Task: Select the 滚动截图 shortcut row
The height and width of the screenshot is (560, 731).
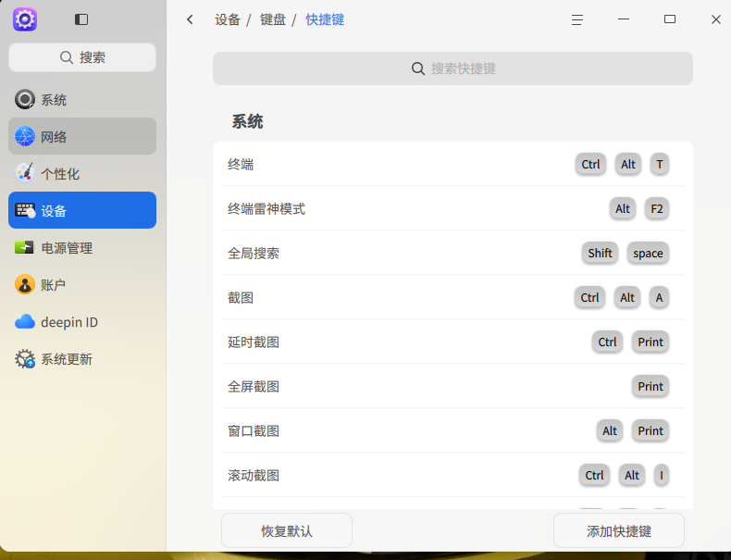Action: pos(452,475)
